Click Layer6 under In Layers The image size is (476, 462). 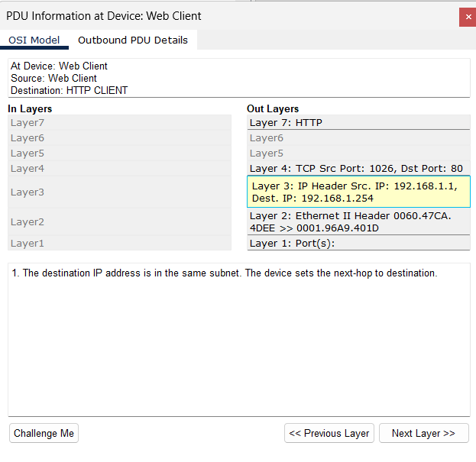(120, 138)
